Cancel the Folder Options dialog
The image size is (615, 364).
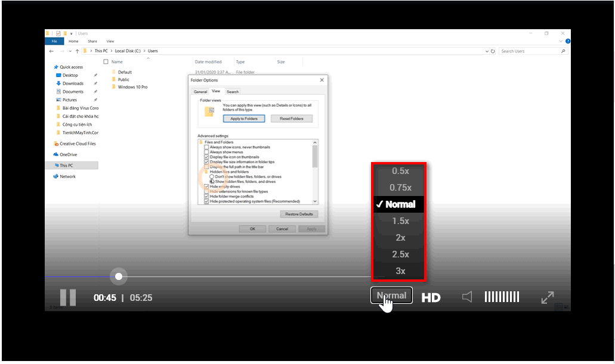pyautogui.click(x=282, y=229)
